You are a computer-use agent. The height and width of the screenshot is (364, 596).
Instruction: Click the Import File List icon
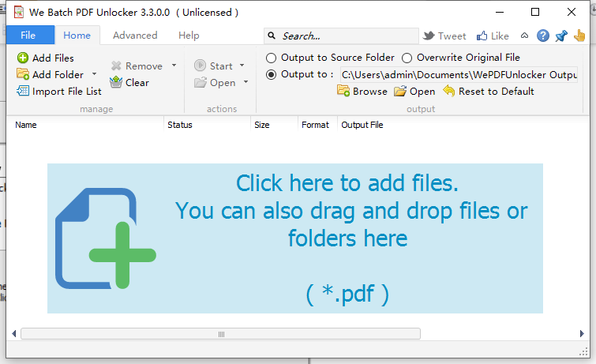point(23,91)
